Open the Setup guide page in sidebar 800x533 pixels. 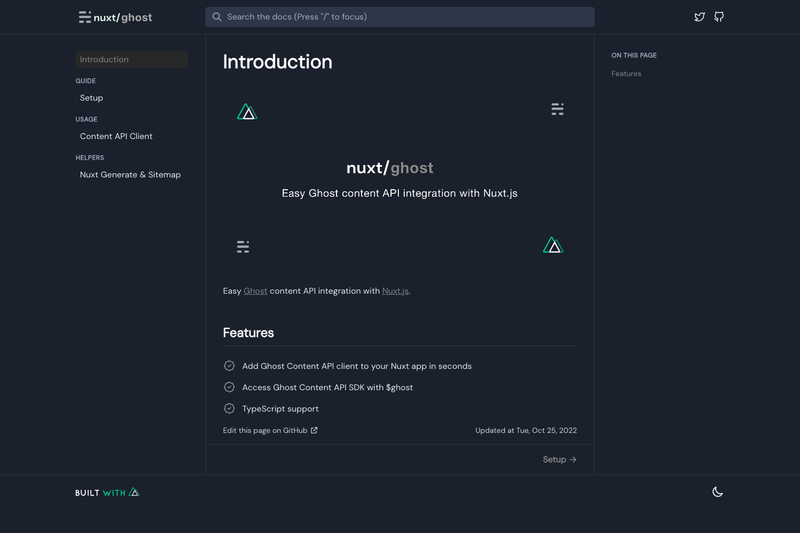tap(91, 98)
